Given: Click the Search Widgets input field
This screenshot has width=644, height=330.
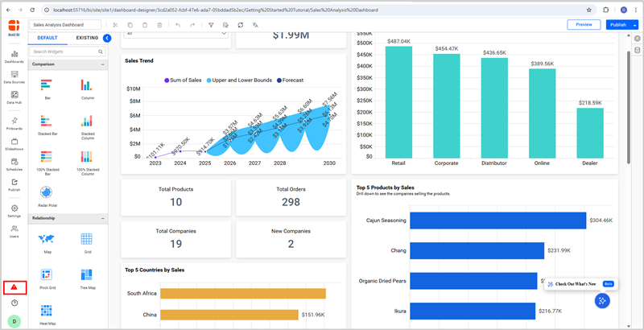Looking at the screenshot, I should (67, 52).
